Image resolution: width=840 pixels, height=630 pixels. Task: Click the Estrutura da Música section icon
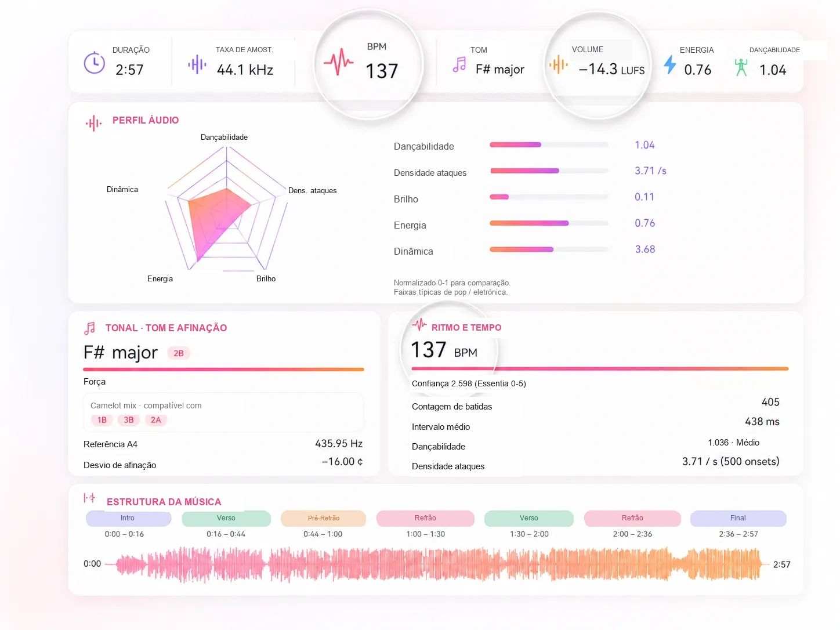coord(89,498)
